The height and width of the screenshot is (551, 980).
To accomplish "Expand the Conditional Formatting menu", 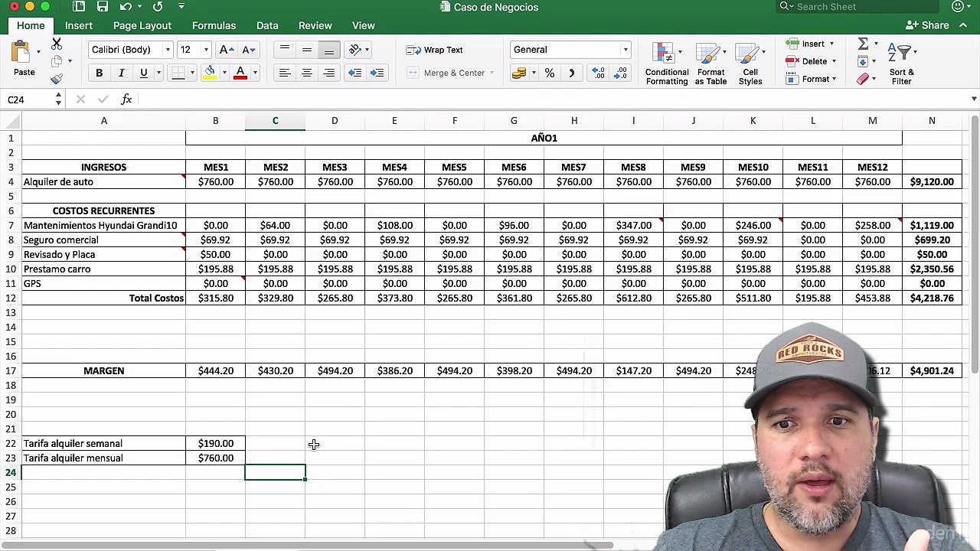I will [667, 64].
